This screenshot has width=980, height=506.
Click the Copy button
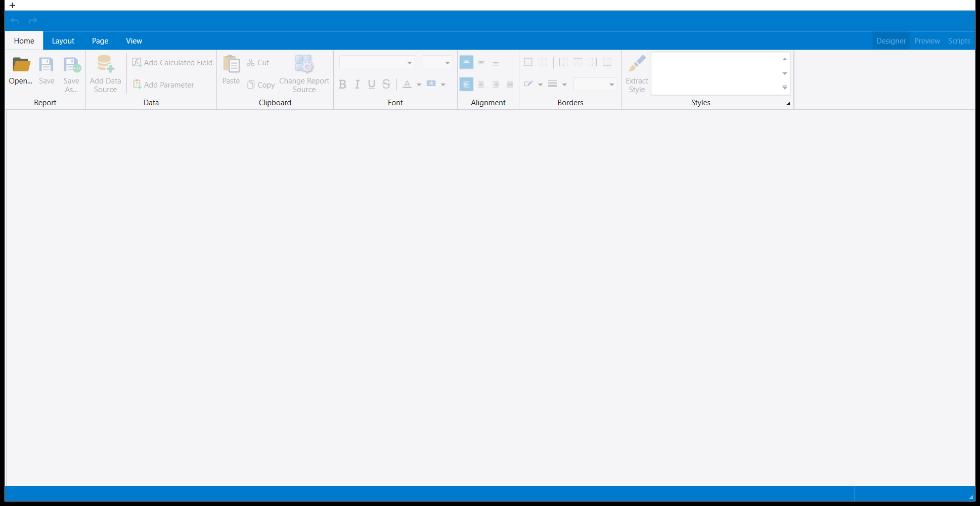(261, 85)
